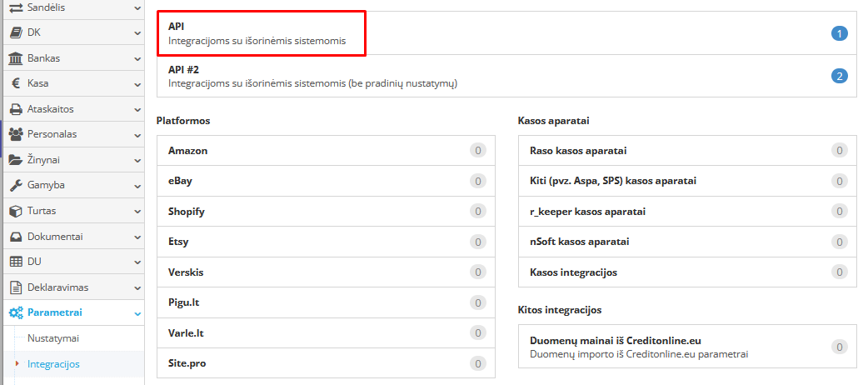Collapse the Parametrai menu section

point(137,312)
